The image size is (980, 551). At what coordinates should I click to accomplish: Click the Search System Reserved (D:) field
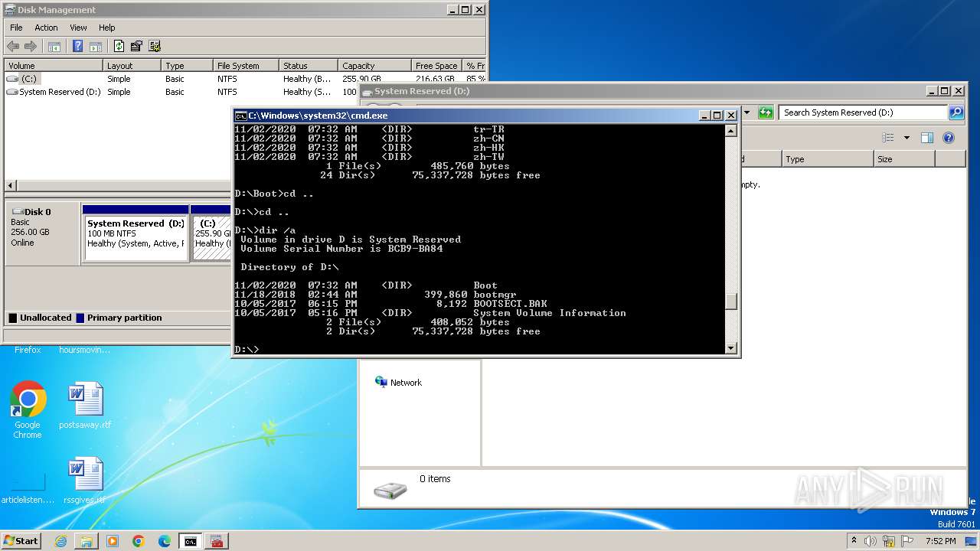(864, 112)
